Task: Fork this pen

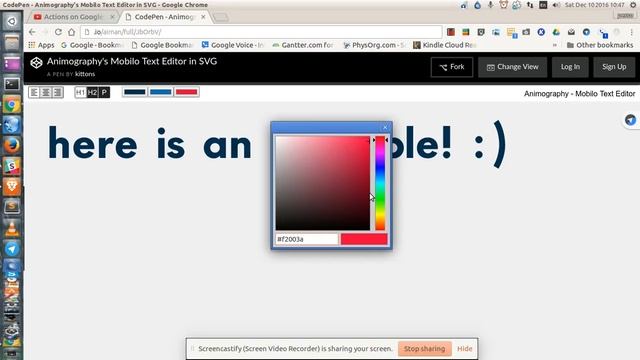Action: tap(452, 67)
